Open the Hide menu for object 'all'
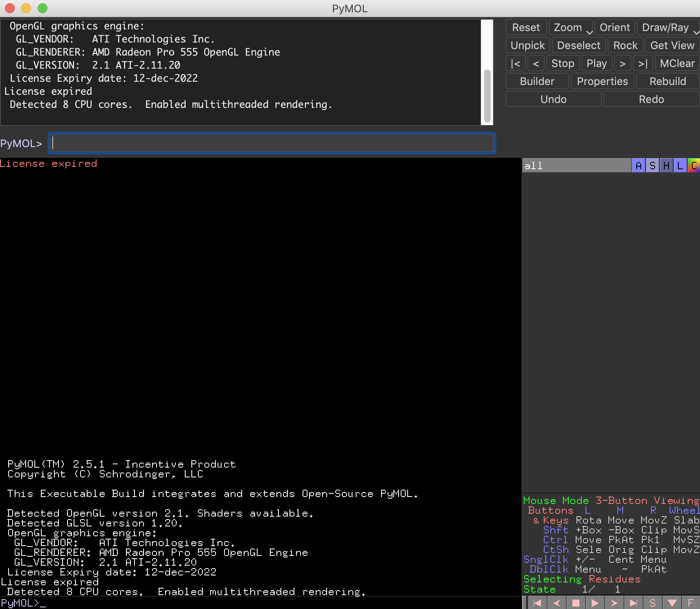The height and width of the screenshot is (609, 700). pyautogui.click(x=666, y=165)
